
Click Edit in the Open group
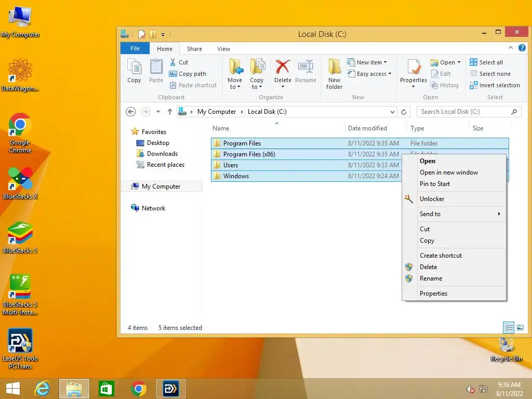[x=441, y=74]
